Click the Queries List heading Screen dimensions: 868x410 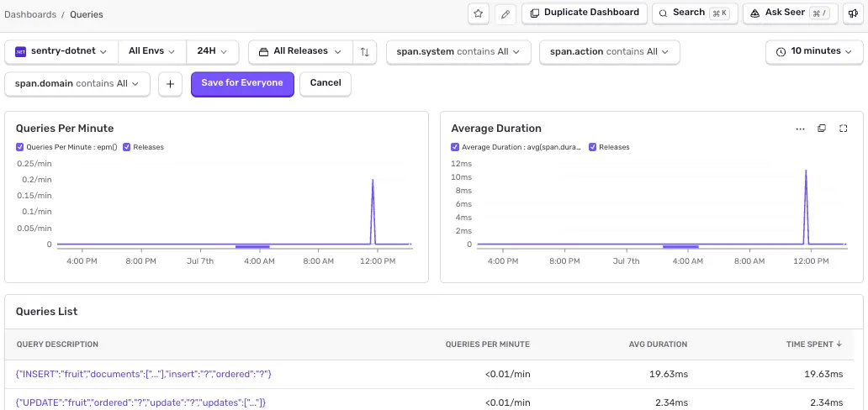pos(46,312)
